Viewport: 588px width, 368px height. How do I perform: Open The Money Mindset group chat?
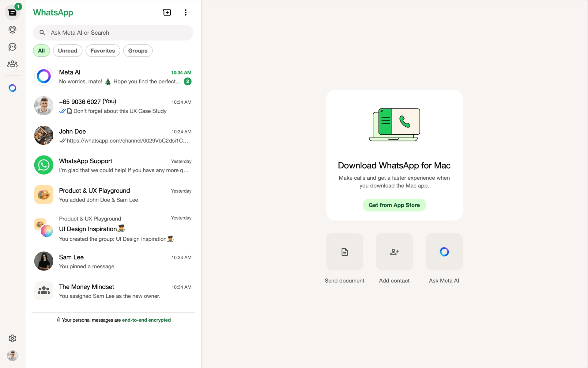[x=113, y=291]
